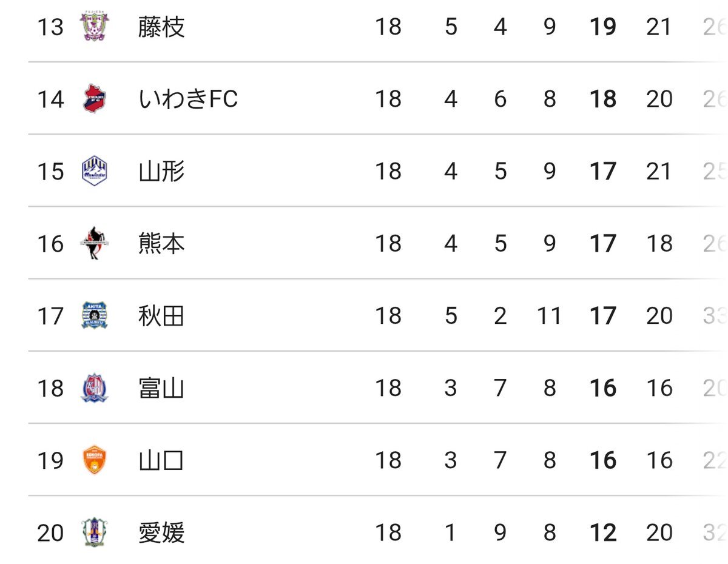Click 秋田's losses value 11
728x564 pixels.
pos(548,316)
